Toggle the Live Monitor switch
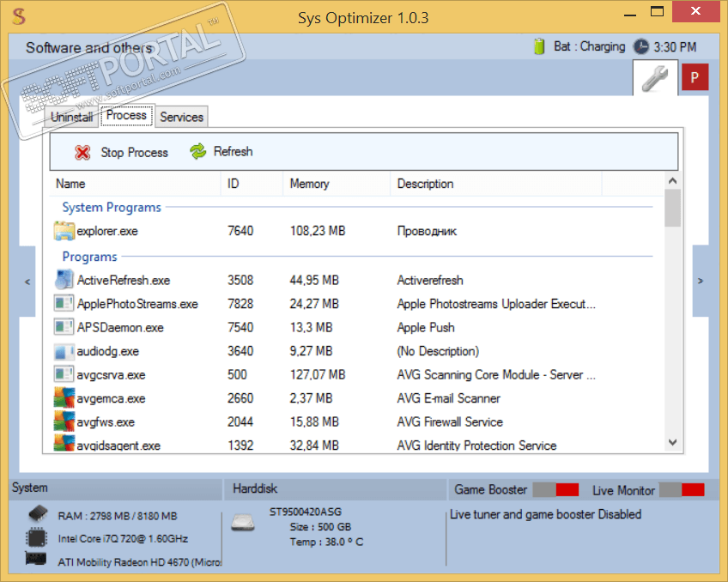This screenshot has width=728, height=582. pyautogui.click(x=682, y=489)
